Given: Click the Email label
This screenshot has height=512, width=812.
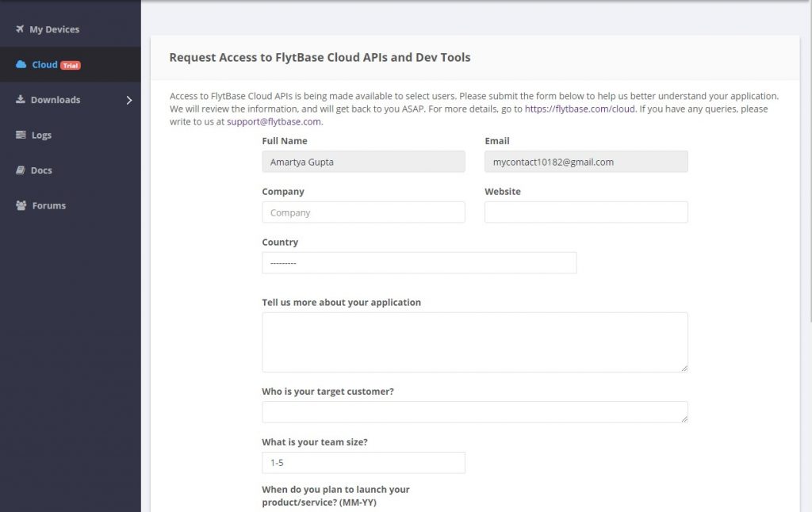Looking at the screenshot, I should (497, 141).
